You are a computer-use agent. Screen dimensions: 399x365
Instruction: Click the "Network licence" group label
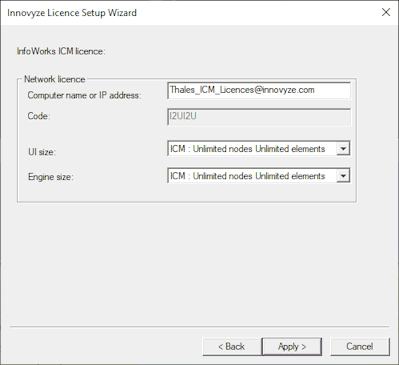[x=55, y=79]
